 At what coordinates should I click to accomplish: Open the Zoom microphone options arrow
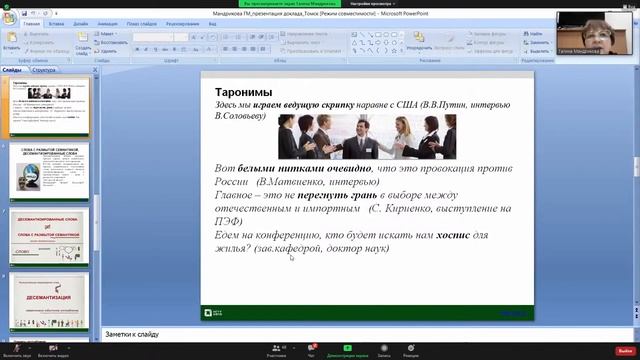[30, 348]
